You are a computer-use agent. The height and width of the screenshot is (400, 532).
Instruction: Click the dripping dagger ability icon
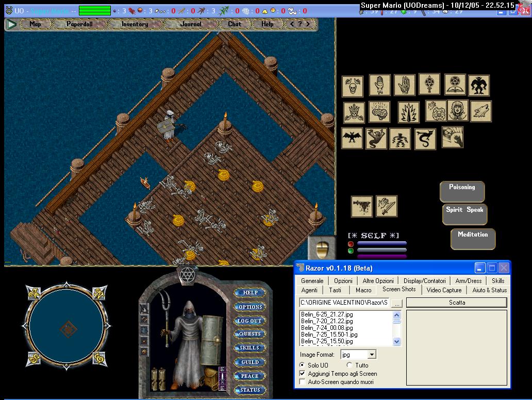pyautogui.click(x=362, y=206)
